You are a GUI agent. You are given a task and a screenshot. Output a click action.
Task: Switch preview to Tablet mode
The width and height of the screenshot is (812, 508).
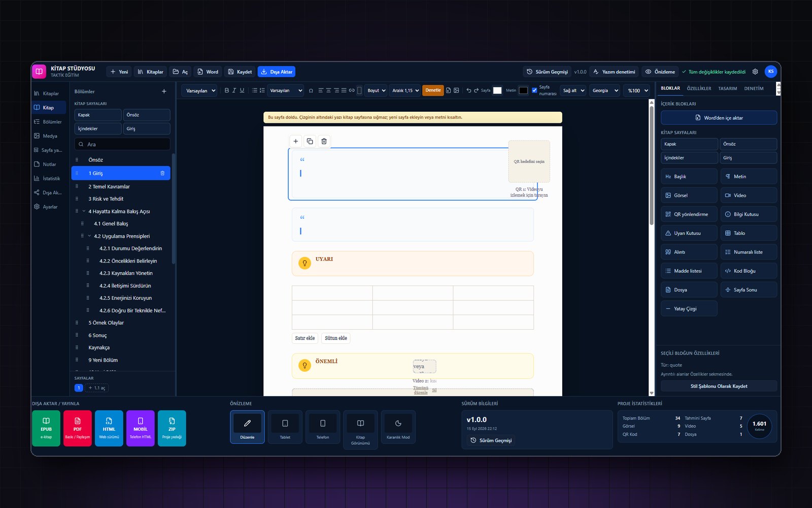pyautogui.click(x=285, y=427)
